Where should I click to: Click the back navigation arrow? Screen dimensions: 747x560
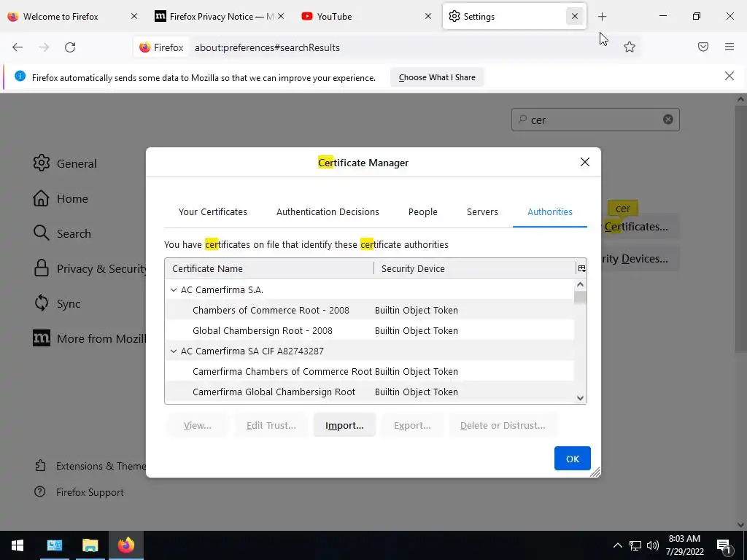click(x=18, y=47)
